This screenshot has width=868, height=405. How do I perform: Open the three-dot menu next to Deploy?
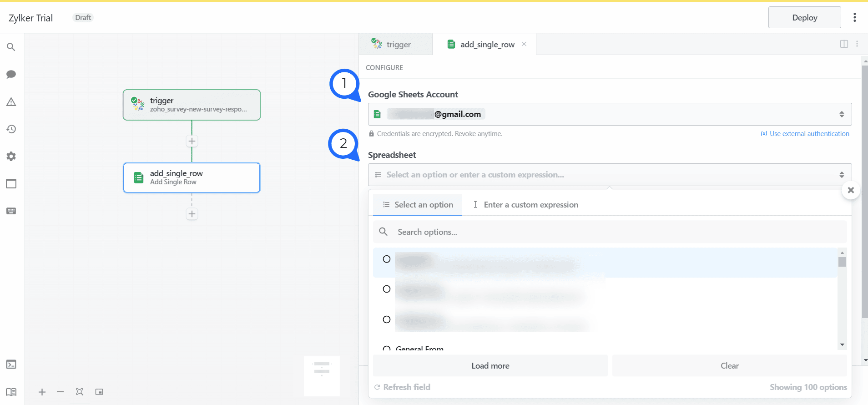click(x=855, y=17)
